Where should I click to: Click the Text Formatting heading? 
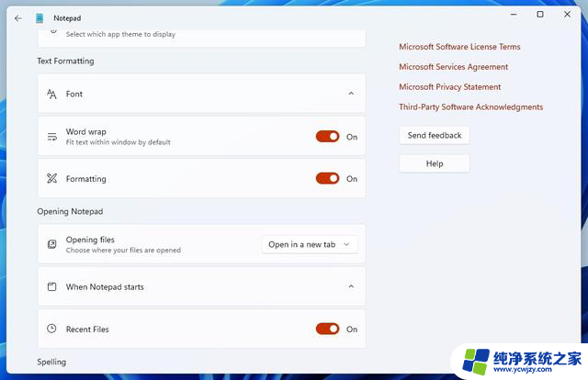click(65, 61)
